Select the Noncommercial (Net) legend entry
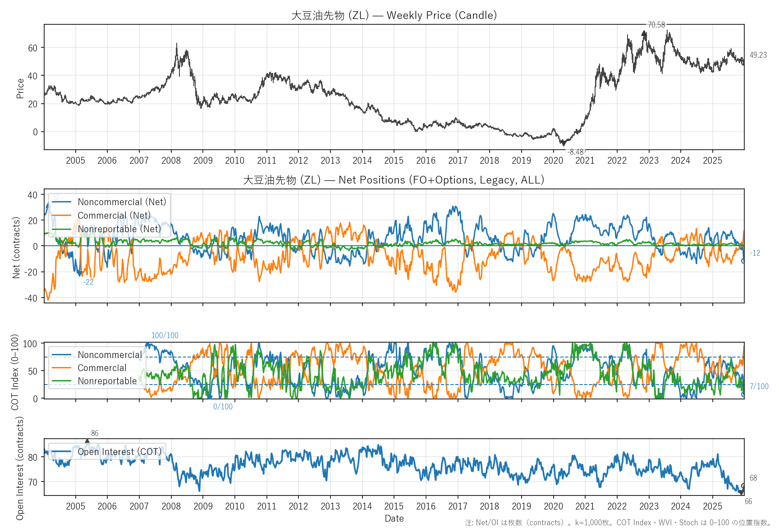Screen dimensions: 779x532 (122, 202)
